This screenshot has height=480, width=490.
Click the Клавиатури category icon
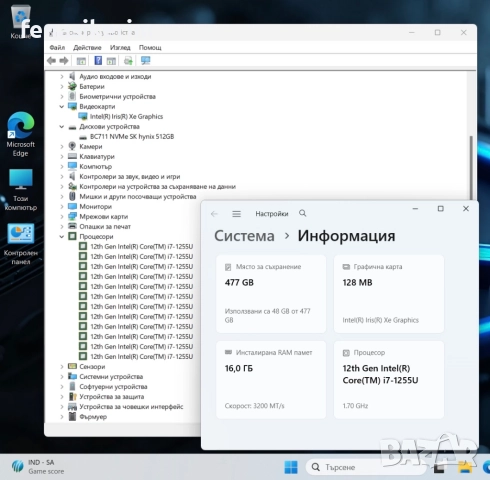pos(72,156)
